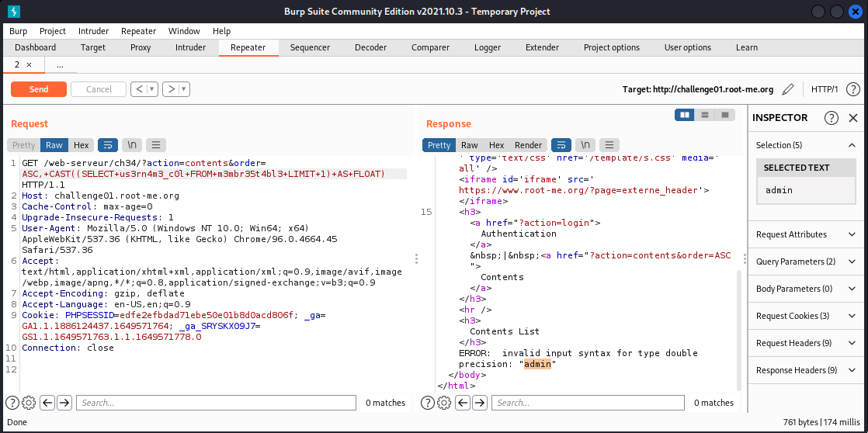This screenshot has height=433, width=868.
Task: Edit the target with the pencil icon
Action: (788, 89)
